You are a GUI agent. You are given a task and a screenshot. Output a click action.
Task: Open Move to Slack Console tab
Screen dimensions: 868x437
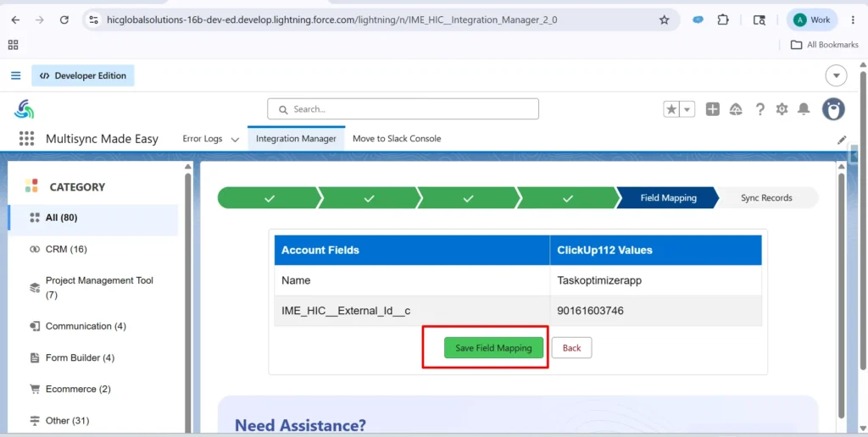click(397, 139)
